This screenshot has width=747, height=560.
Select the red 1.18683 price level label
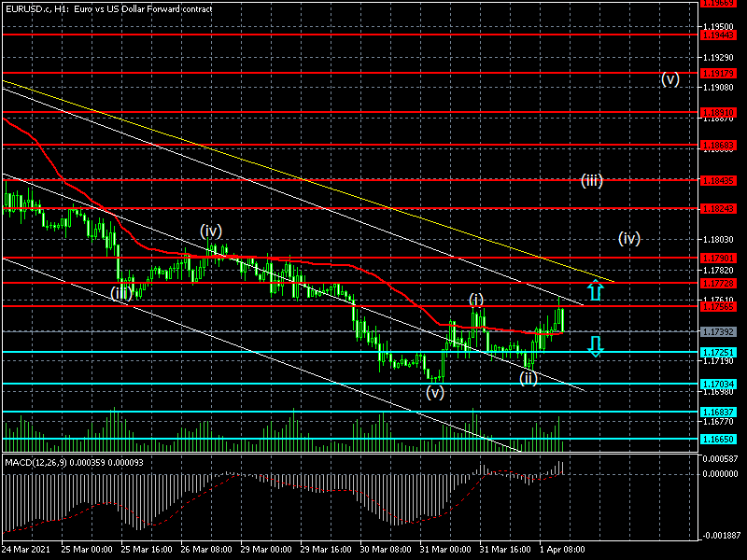pyautogui.click(x=718, y=146)
